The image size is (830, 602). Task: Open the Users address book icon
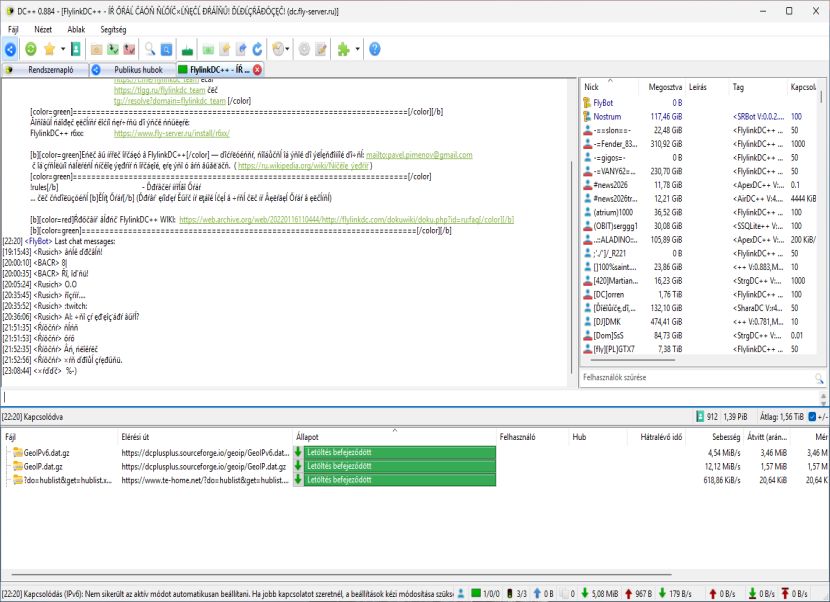tap(76, 49)
